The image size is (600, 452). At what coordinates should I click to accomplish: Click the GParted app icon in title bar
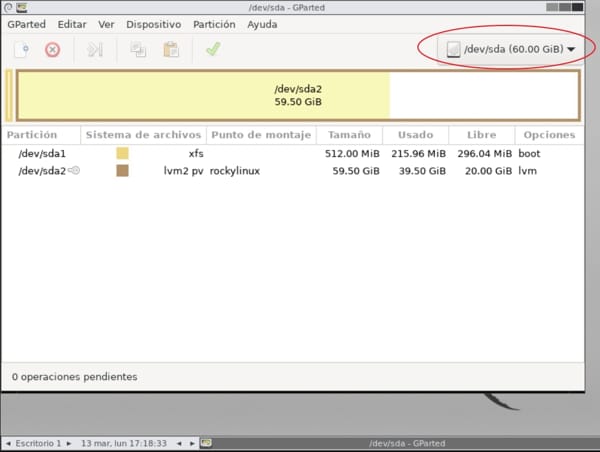(x=21, y=7)
